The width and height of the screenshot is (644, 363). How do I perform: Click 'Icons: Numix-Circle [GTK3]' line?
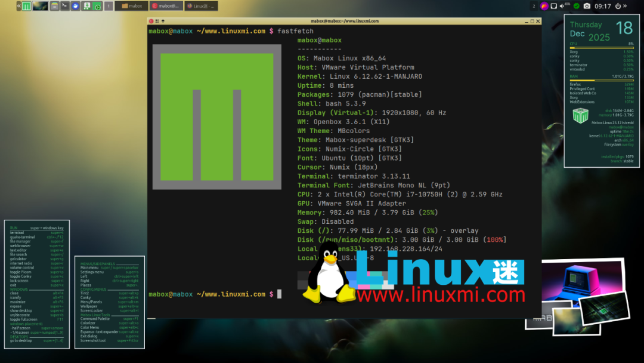(x=349, y=149)
